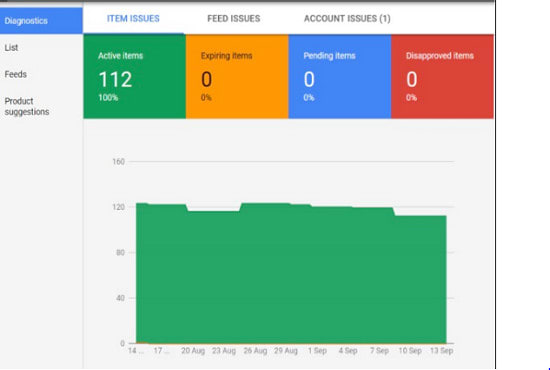Click the 13 Sep date label

point(441,351)
